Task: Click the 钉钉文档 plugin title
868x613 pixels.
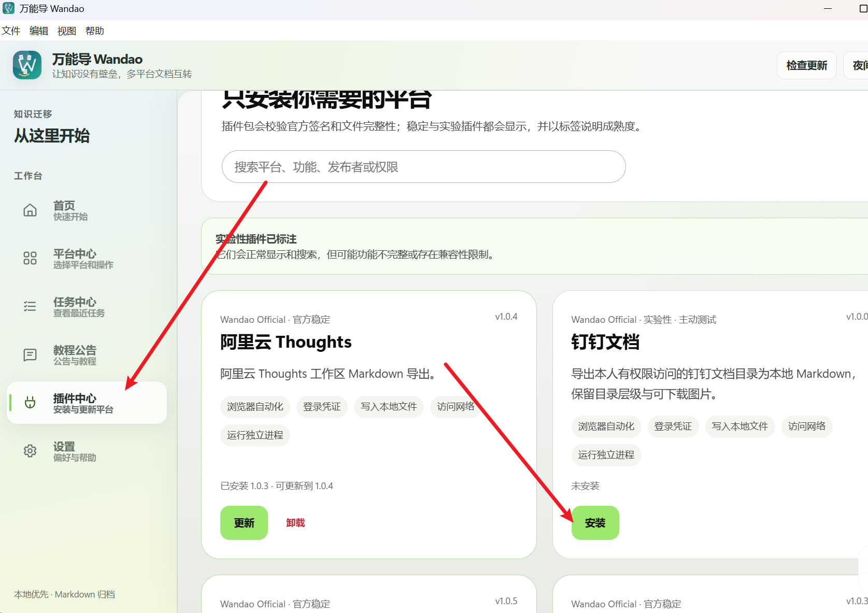Action: coord(605,342)
